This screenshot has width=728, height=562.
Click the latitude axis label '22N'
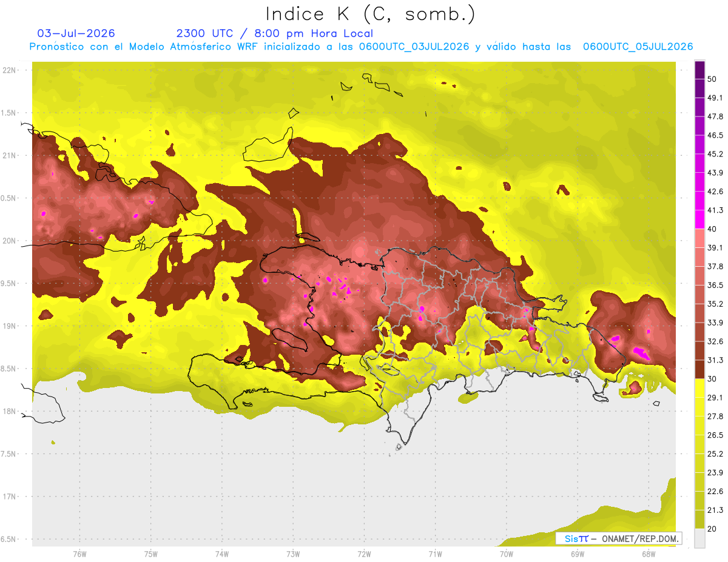coord(10,70)
